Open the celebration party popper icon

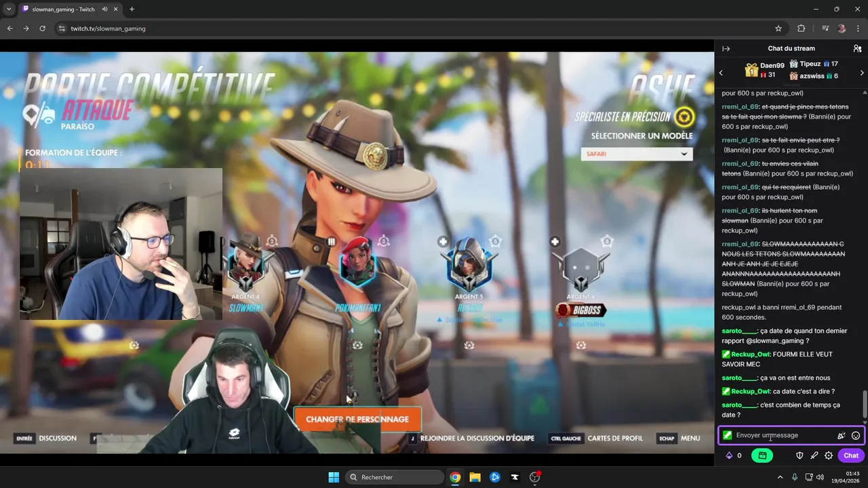click(841, 436)
